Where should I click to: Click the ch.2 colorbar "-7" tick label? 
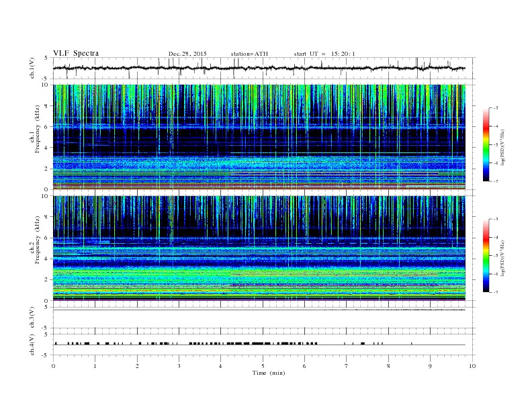[495, 292]
